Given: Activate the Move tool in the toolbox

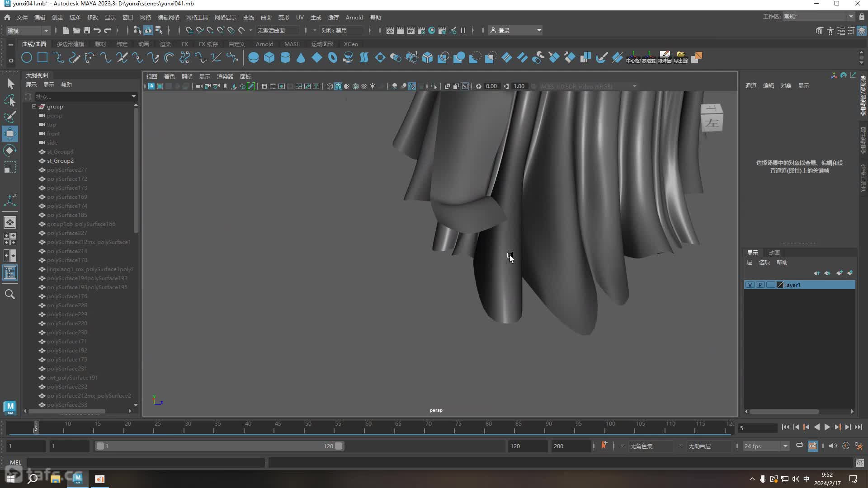Looking at the screenshot, I should pos(10,134).
